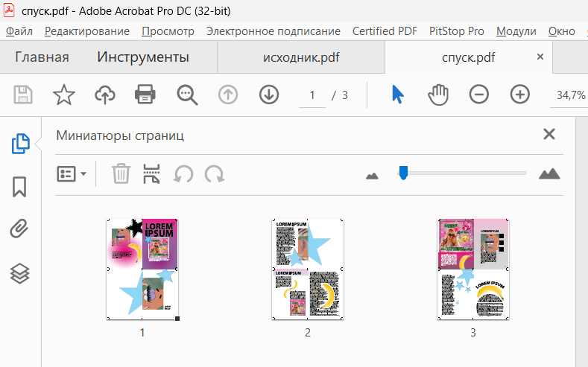Click the thumbnail label number 3
Image resolution: width=588 pixels, height=367 pixels.
(473, 333)
